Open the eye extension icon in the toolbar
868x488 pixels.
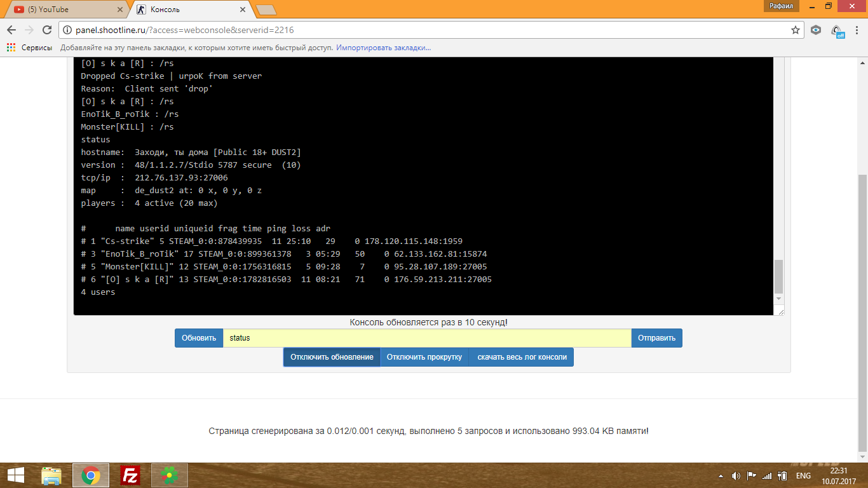click(x=816, y=30)
